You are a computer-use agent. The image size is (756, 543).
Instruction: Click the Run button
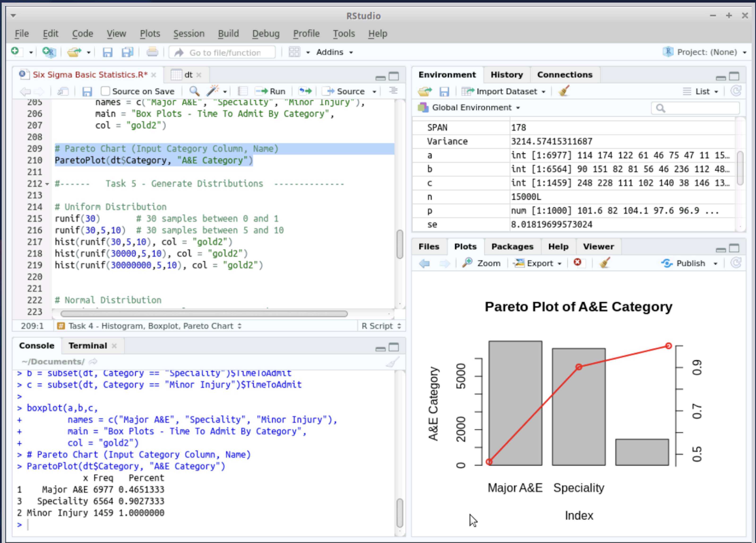click(271, 91)
